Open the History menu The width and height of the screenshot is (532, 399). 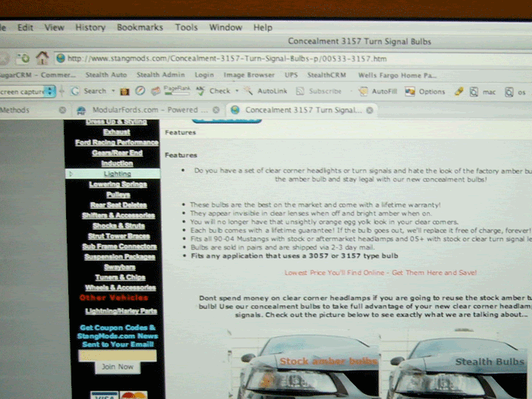90,28
